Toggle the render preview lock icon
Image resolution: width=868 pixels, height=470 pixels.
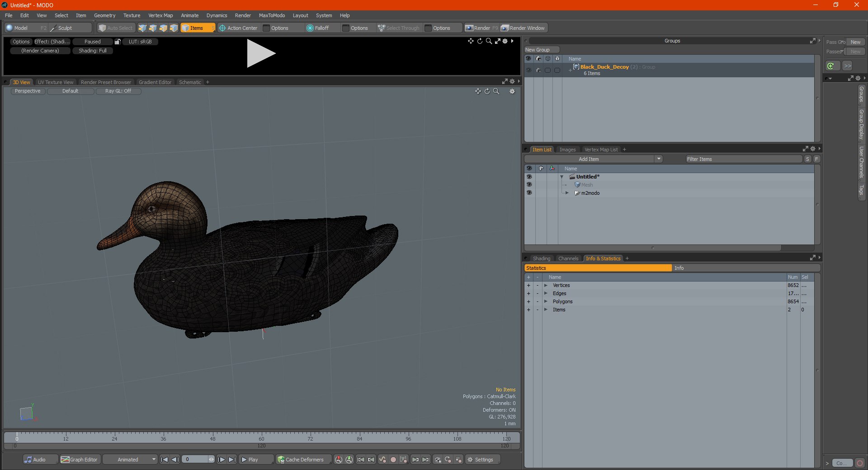coord(118,42)
